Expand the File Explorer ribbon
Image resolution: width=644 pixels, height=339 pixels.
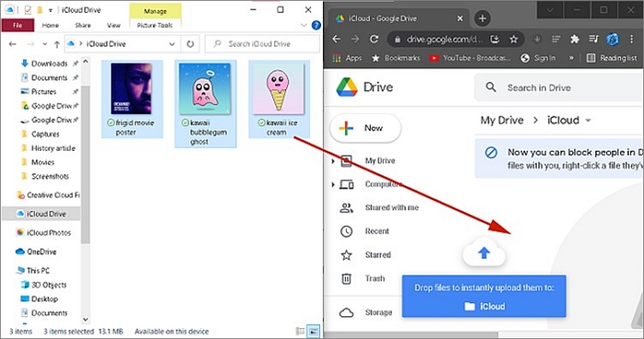(304, 26)
